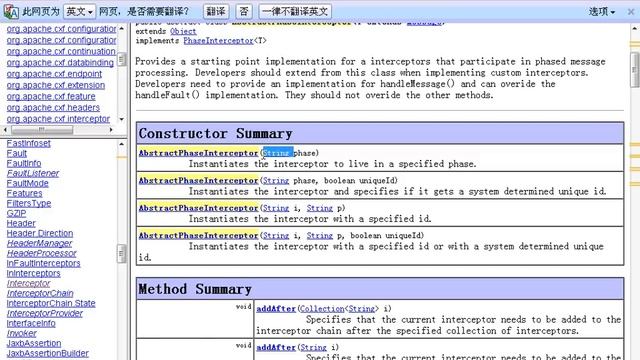Open the Fault class link
This screenshot has height=360, width=640.
tap(17, 153)
